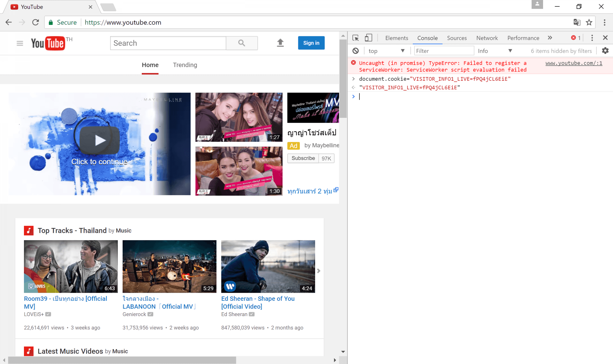
Task: Activate DevTools inspect element picker
Action: (356, 38)
